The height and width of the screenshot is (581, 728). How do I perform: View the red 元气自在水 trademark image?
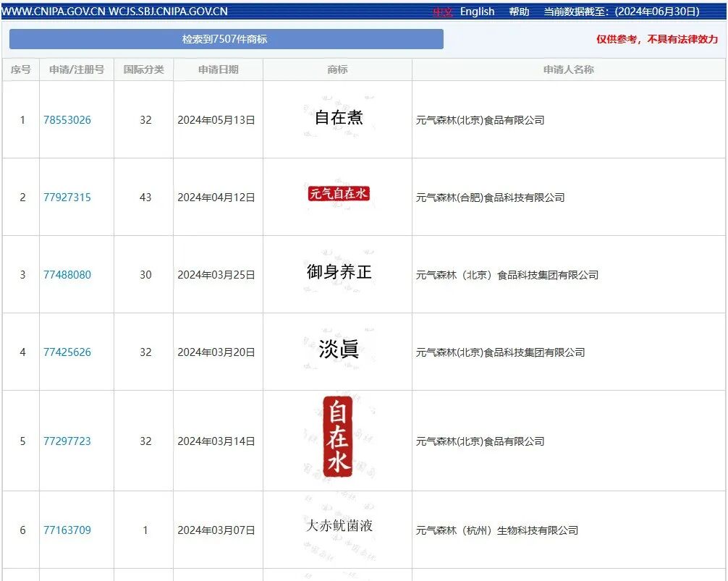click(x=337, y=194)
